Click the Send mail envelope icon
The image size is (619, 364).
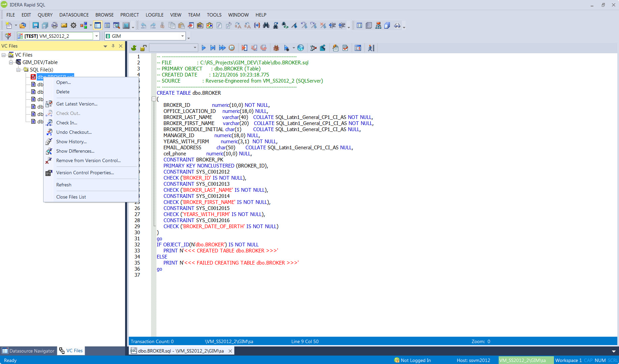click(64, 25)
